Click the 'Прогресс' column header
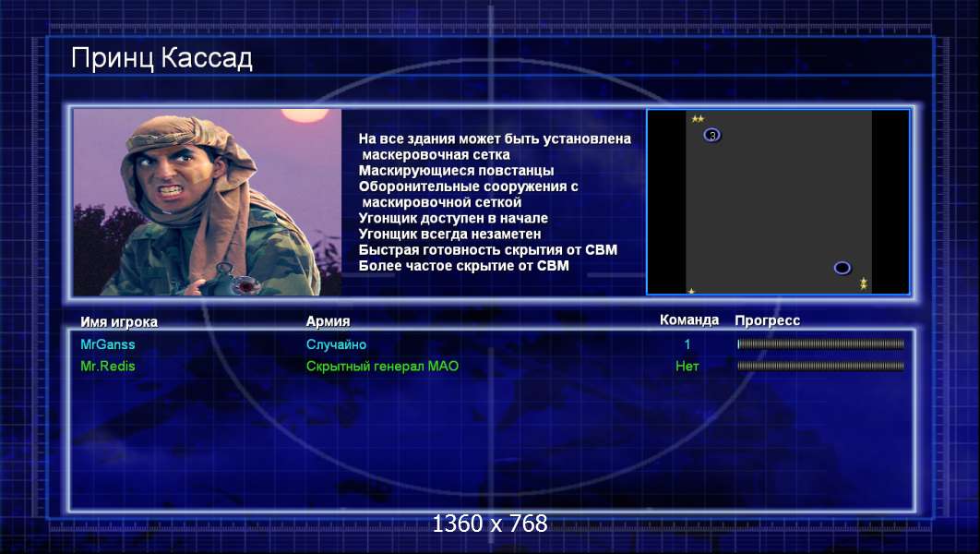The height and width of the screenshot is (554, 980). coord(767,320)
